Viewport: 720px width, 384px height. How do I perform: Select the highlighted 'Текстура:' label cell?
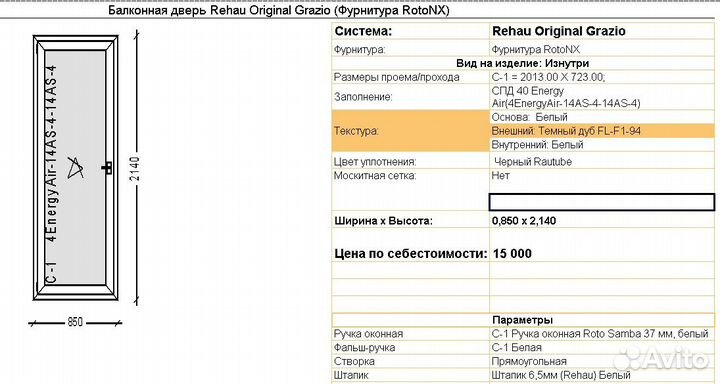pos(411,131)
